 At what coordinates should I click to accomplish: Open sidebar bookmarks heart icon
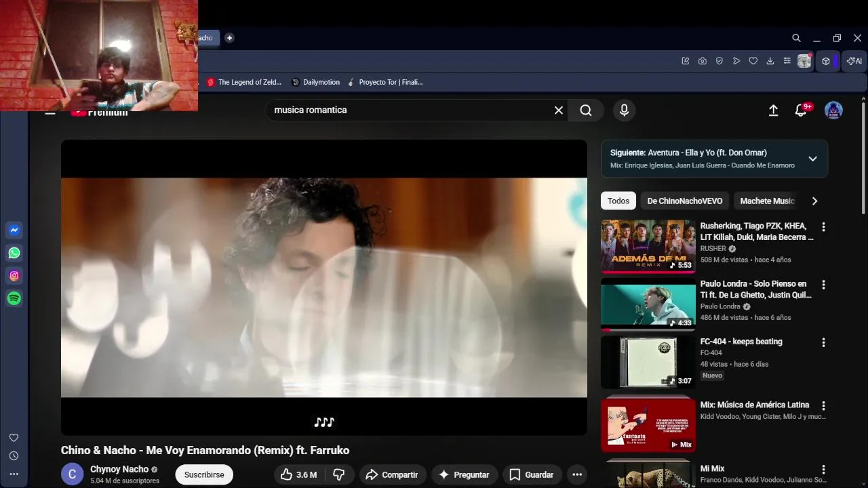click(14, 438)
